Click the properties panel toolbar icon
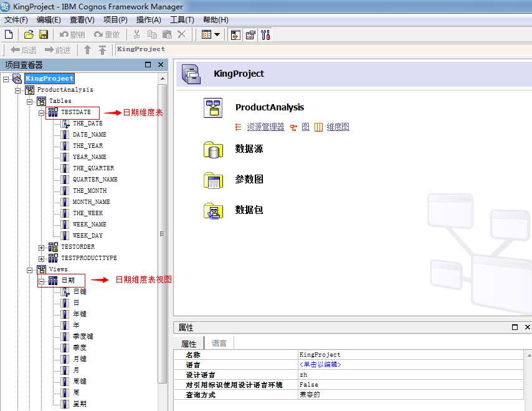 [x=250, y=35]
